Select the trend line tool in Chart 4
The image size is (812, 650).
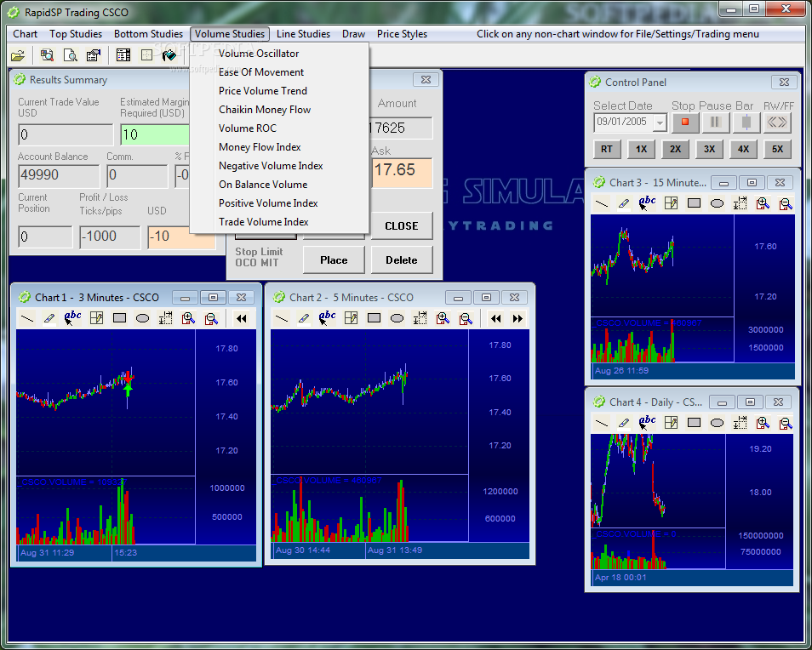[601, 423]
